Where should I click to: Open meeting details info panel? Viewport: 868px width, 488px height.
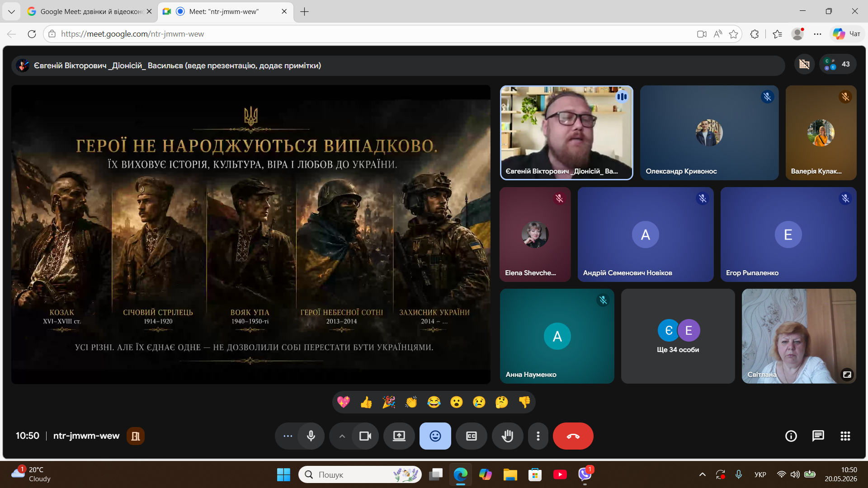(791, 436)
